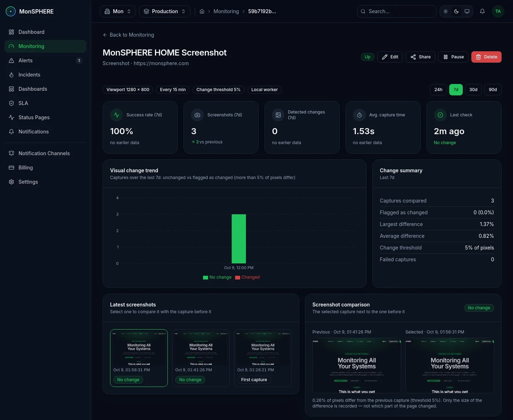Switch to system theme monitor icon
The height and width of the screenshot is (420, 513).
(467, 11)
